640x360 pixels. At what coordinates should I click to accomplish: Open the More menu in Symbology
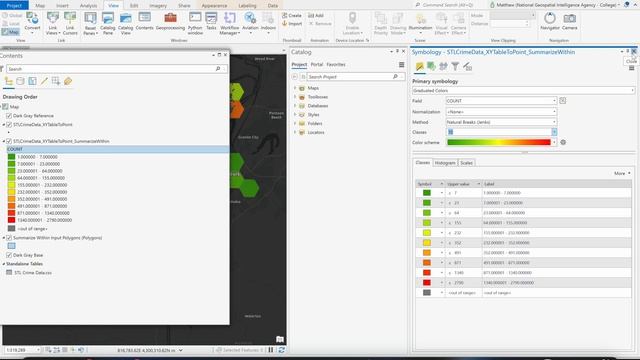tap(622, 173)
